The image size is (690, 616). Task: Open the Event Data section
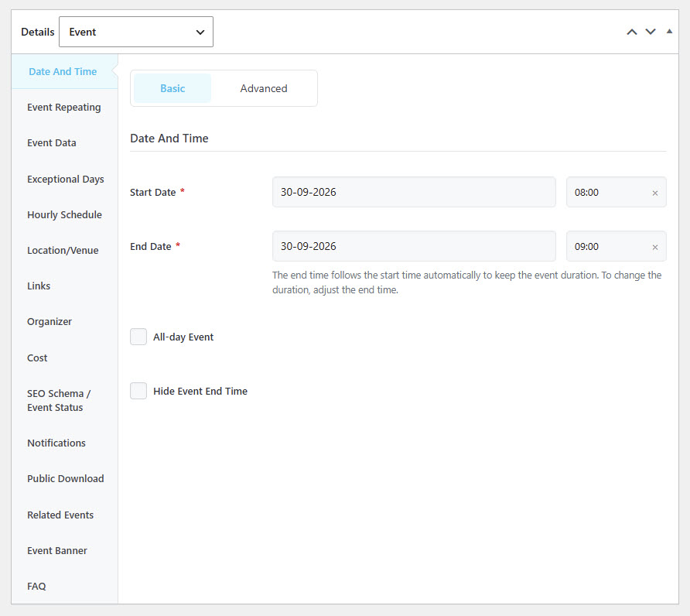65,142
